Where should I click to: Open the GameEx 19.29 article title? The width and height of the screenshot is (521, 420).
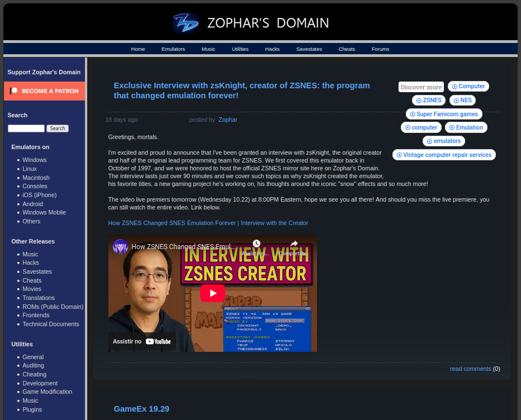tap(141, 409)
